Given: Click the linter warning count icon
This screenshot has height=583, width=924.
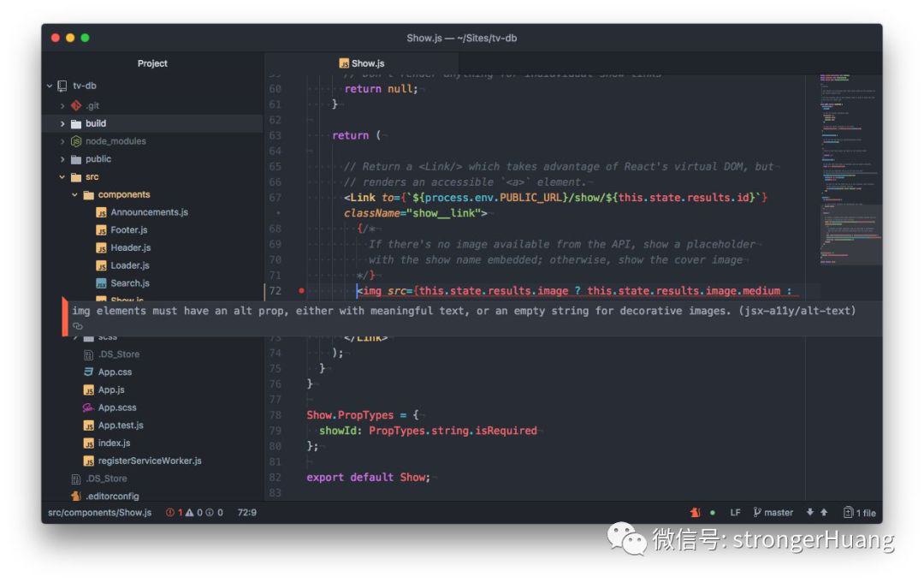Looking at the screenshot, I should (189, 512).
